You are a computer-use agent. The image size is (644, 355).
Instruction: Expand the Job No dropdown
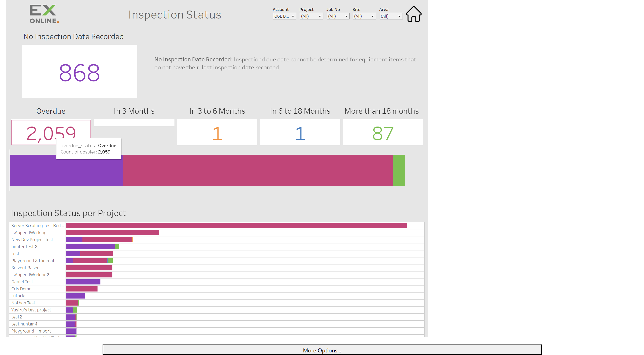click(338, 16)
